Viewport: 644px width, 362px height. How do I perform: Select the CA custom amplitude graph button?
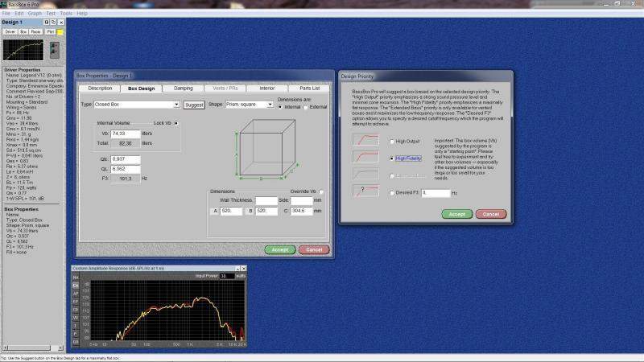tap(76, 286)
